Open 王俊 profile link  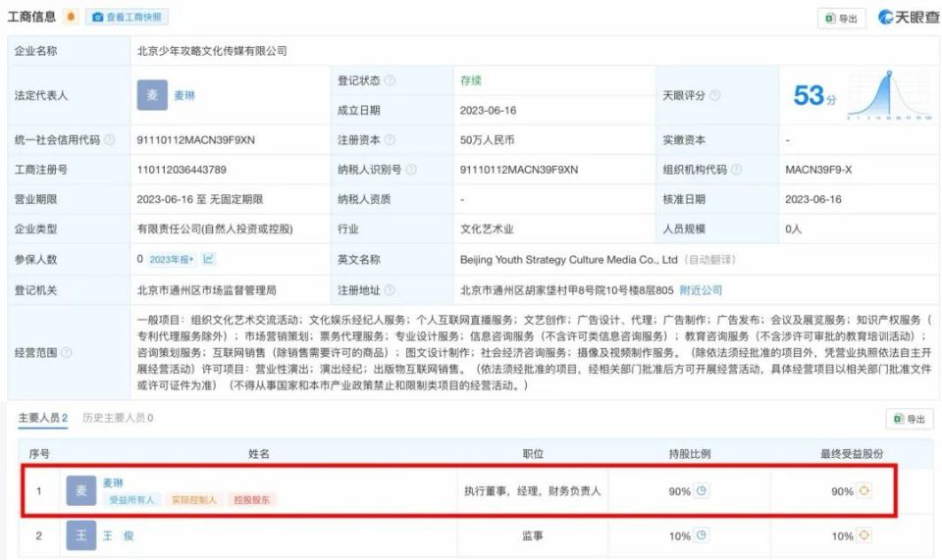pos(118,536)
